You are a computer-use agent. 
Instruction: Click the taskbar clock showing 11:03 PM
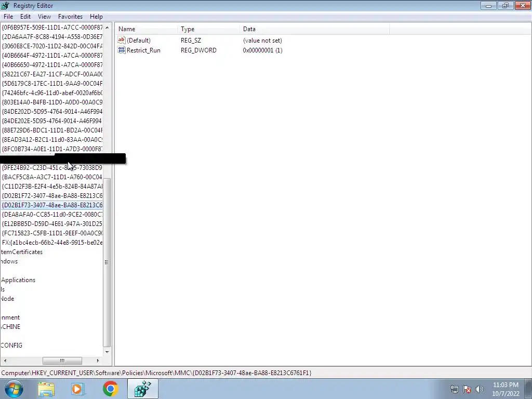506,389
